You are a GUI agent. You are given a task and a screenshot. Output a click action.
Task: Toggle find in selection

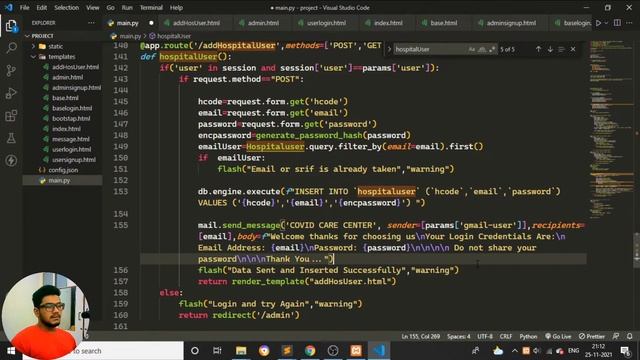[561, 49]
